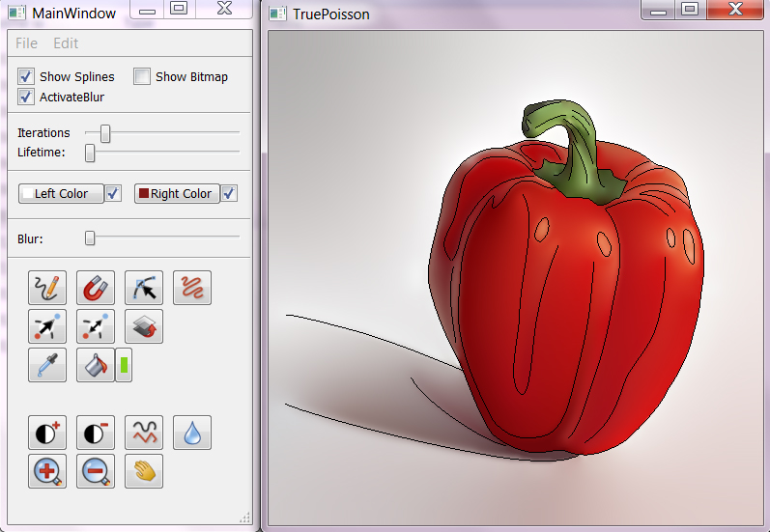
Task: Click the decrease contrast minus icon
Action: 96,433
